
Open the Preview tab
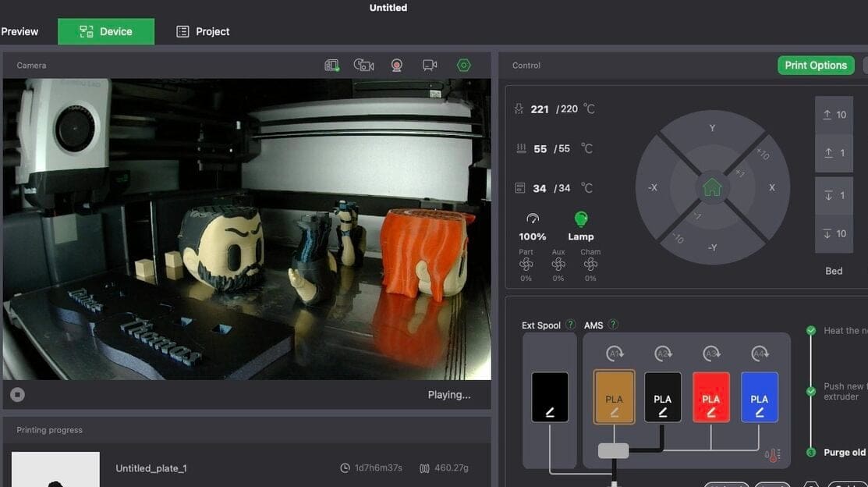pyautogui.click(x=19, y=31)
